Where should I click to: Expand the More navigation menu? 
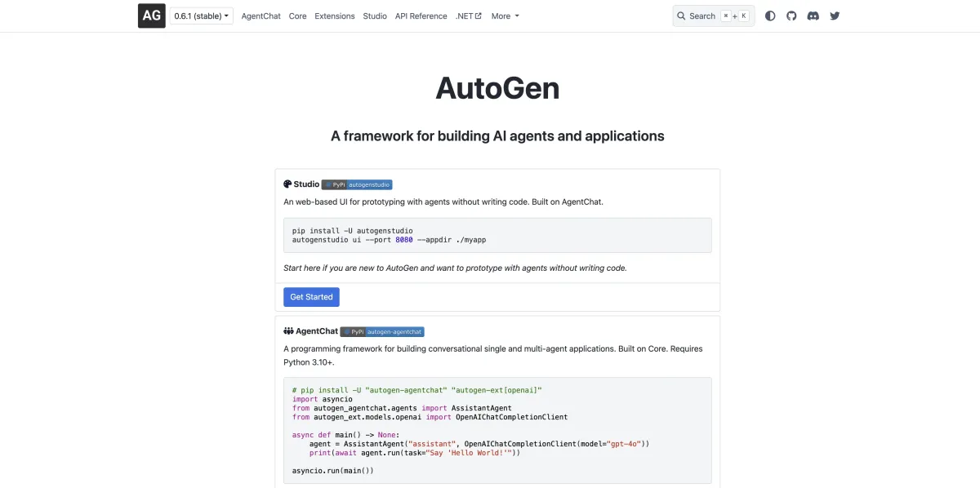[x=505, y=16]
